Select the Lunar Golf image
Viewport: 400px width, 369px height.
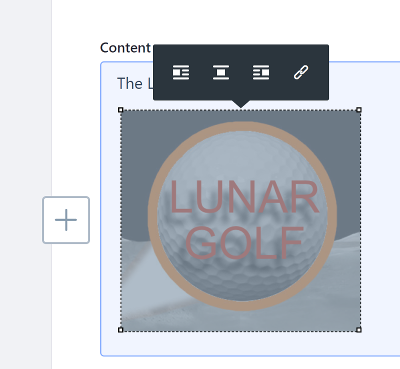[240, 220]
